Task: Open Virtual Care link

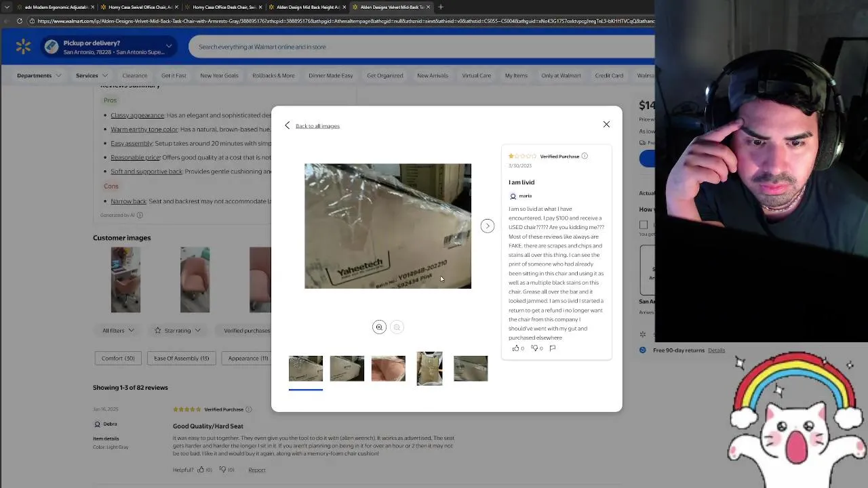Action: click(x=477, y=75)
